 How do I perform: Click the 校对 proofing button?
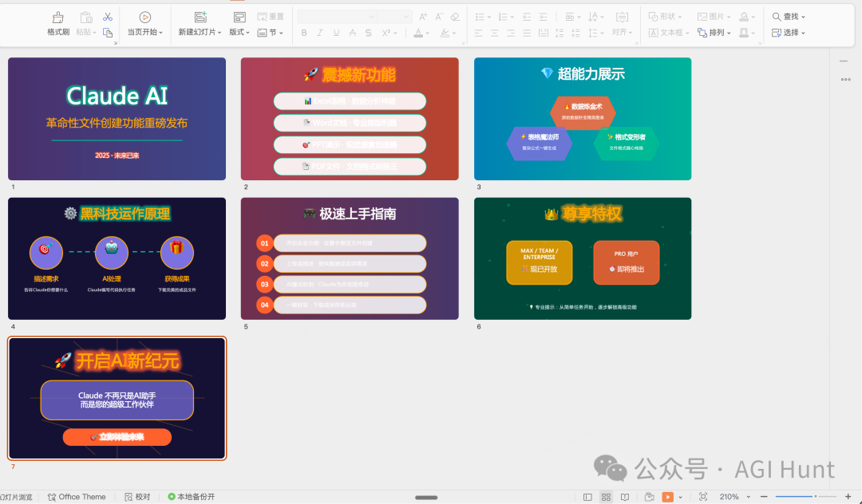137,497
